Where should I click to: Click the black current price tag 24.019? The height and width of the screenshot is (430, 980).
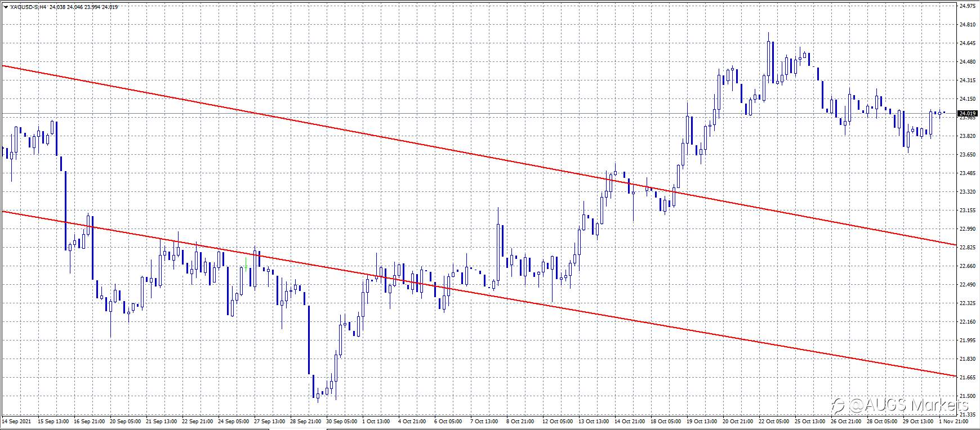pyautogui.click(x=968, y=113)
